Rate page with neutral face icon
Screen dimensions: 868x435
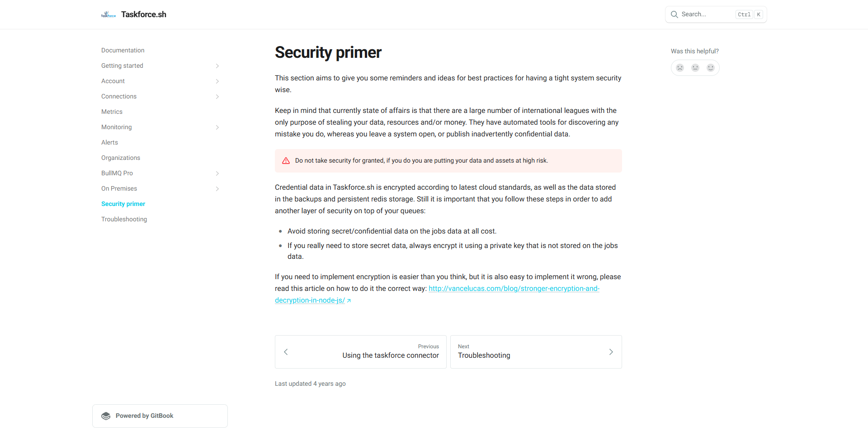695,68
